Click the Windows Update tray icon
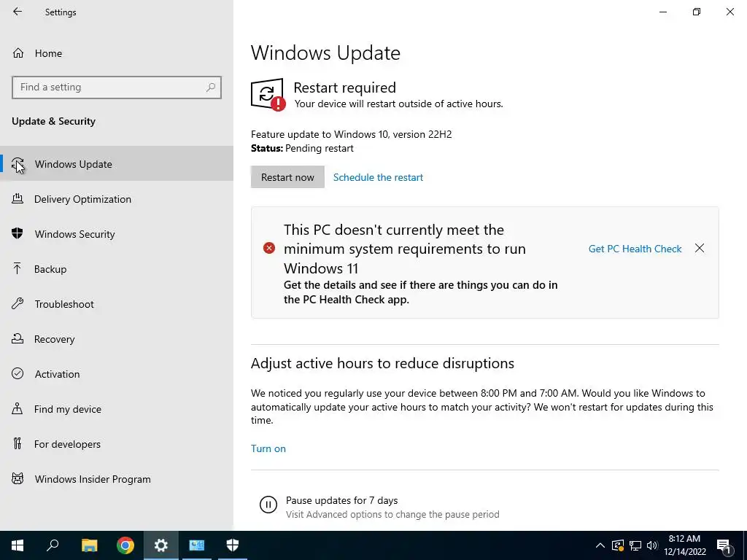Image resolution: width=747 pixels, height=560 pixels. tap(618, 545)
